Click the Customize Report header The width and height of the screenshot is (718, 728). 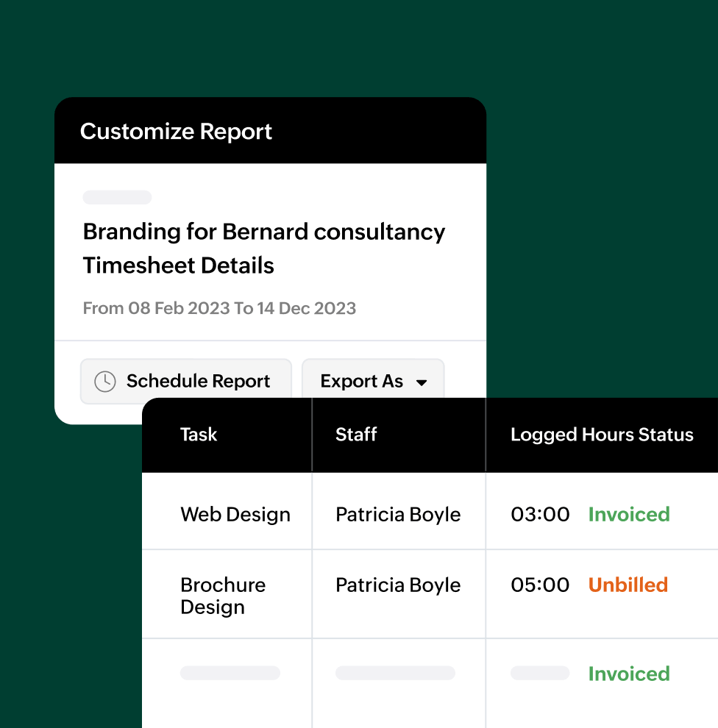tap(177, 131)
